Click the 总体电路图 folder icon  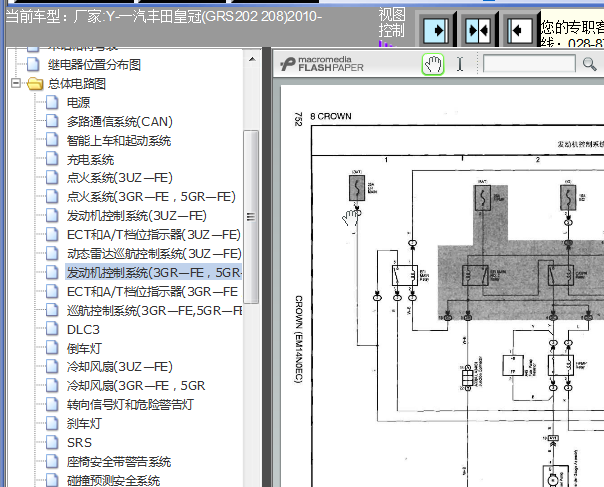pos(35,84)
